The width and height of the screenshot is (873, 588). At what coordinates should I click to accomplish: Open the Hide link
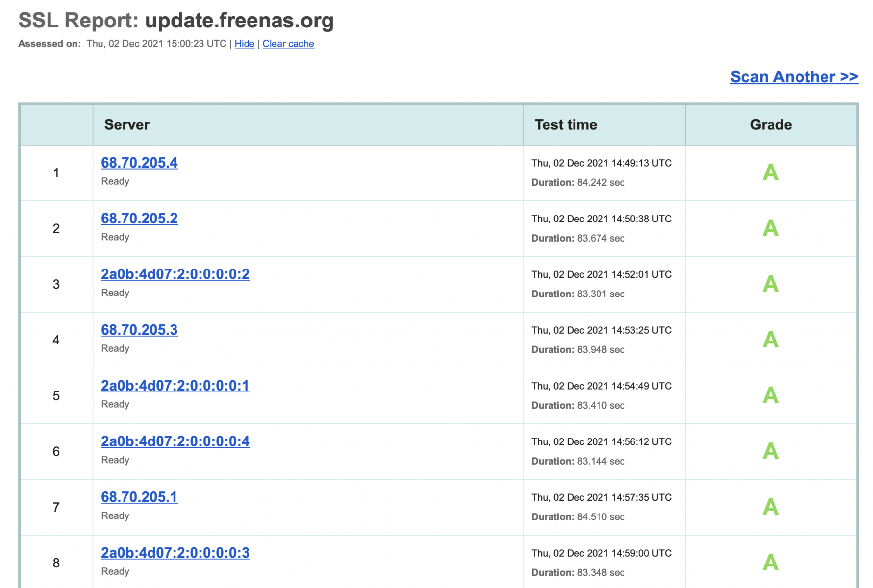[244, 44]
